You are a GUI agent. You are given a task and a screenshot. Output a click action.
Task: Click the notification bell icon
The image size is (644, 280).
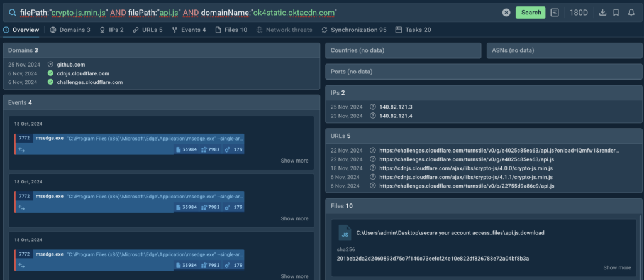click(631, 13)
